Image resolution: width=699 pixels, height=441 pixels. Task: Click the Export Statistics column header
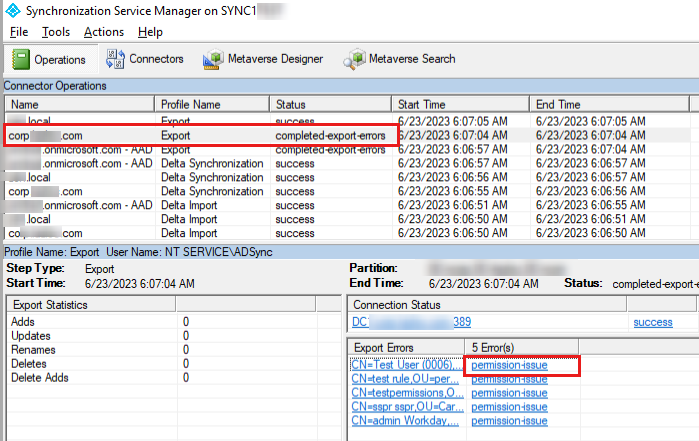[x=91, y=305]
